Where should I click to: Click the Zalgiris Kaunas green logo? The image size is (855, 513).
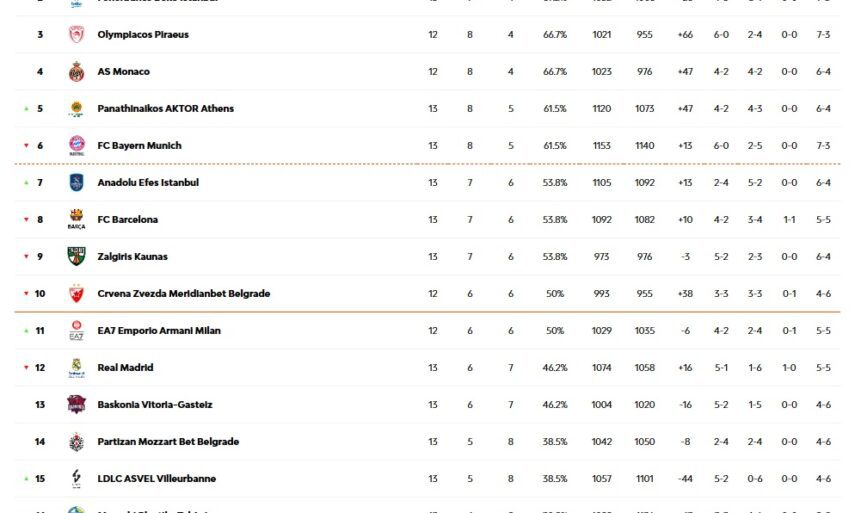pyautogui.click(x=76, y=257)
